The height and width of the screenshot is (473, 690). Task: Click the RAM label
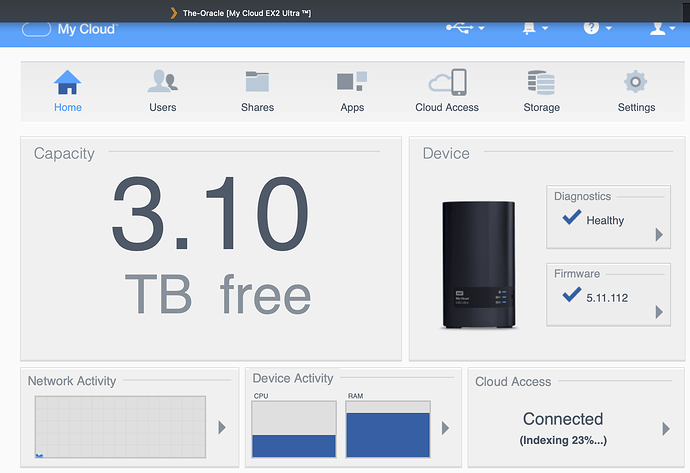356,396
